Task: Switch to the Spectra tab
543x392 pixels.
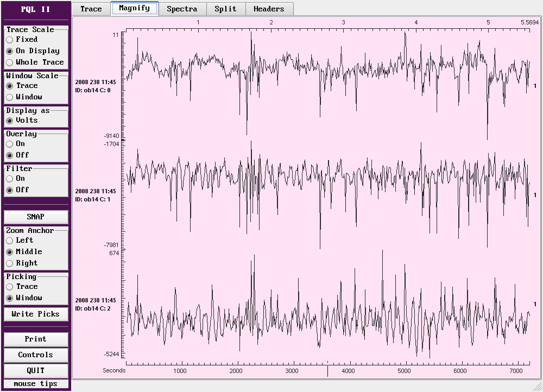Action: (x=181, y=9)
